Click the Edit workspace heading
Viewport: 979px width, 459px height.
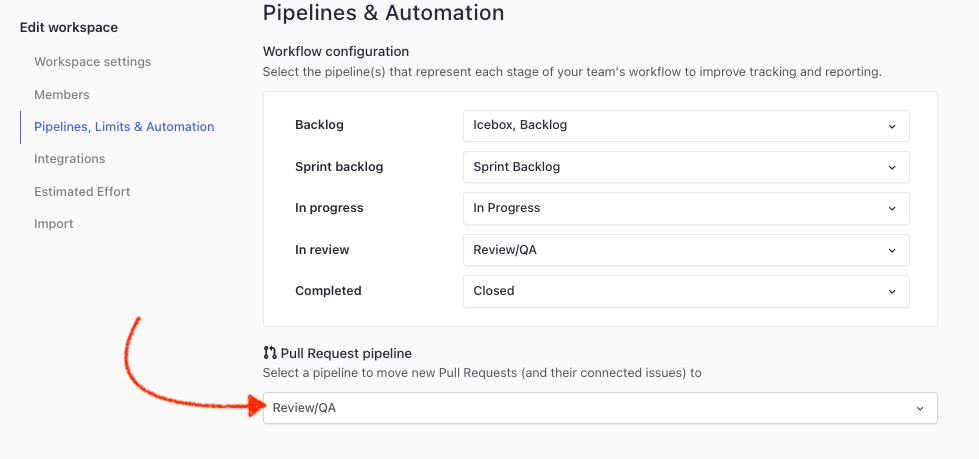68,28
